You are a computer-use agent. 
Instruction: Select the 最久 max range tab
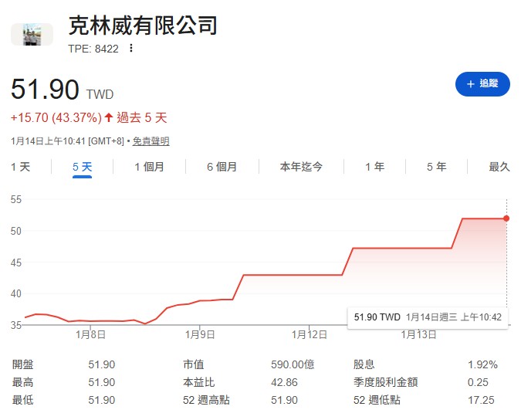point(499,167)
